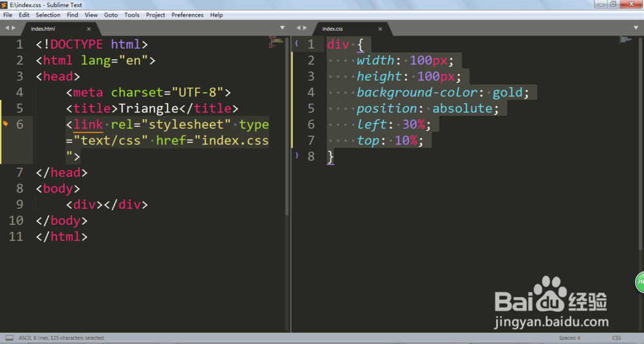Viewport: 644px width, 344px height.
Task: Click the height property name
Action: point(379,77)
